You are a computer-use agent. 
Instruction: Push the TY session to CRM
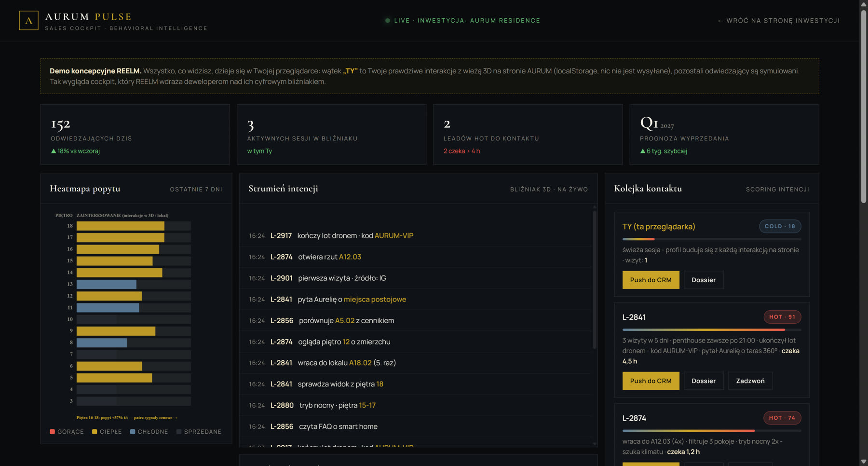pyautogui.click(x=651, y=280)
